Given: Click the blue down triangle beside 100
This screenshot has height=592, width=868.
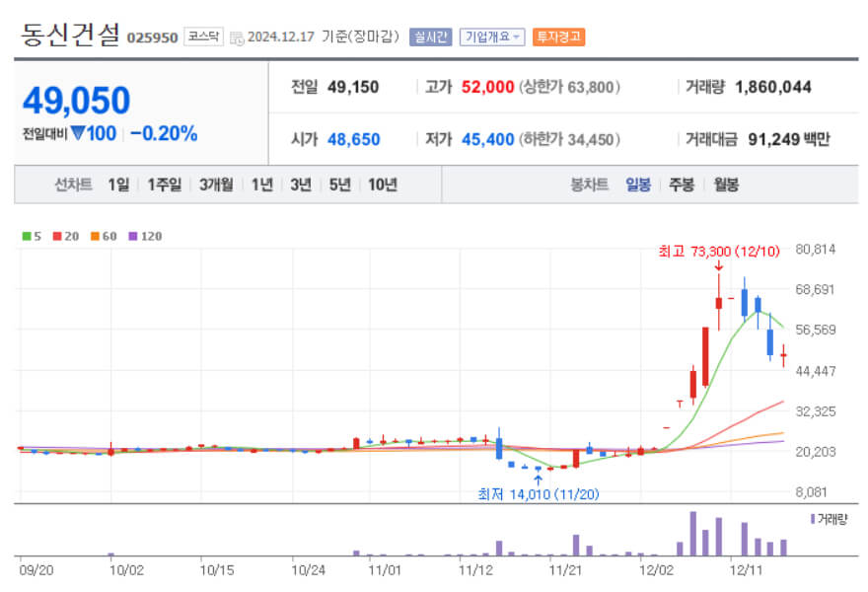Looking at the screenshot, I should pyautogui.click(x=78, y=133).
